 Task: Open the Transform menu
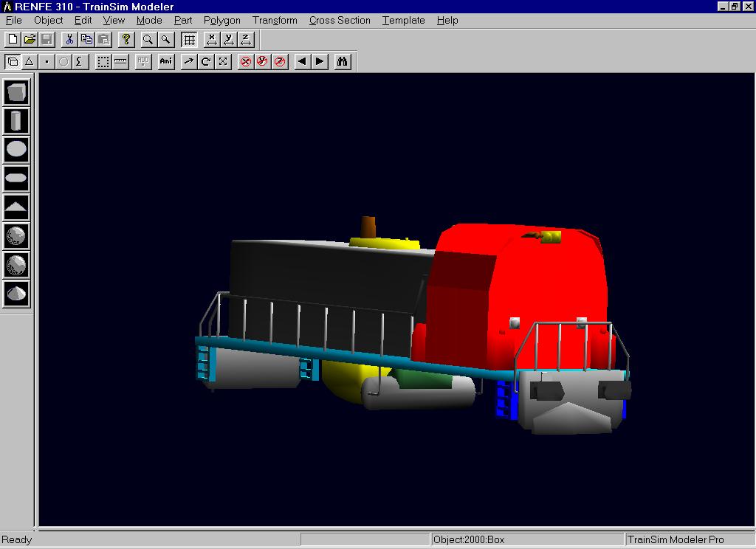[x=275, y=20]
